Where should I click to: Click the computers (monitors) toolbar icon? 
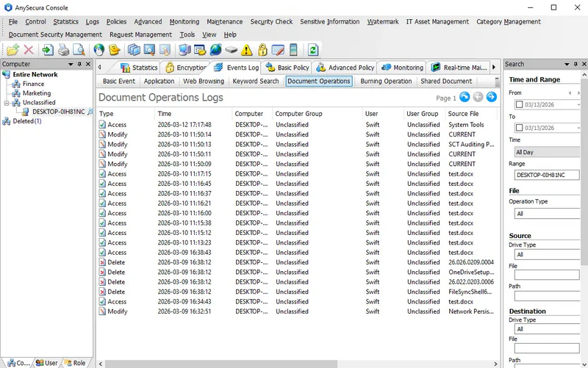click(x=184, y=50)
